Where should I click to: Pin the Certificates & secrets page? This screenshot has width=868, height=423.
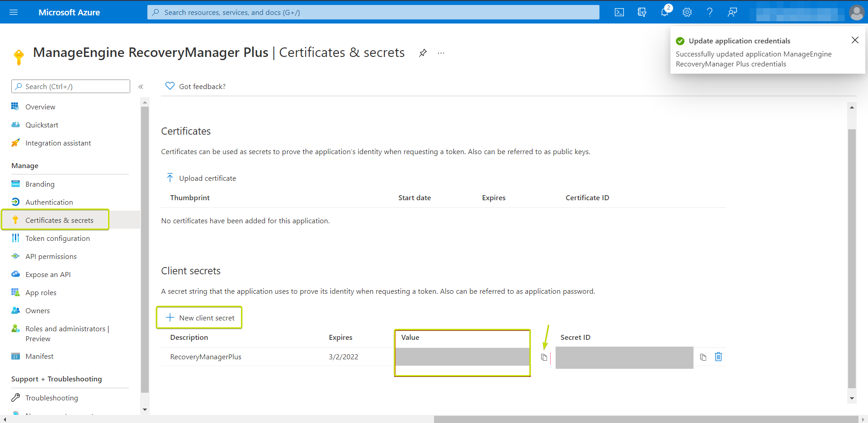point(423,53)
